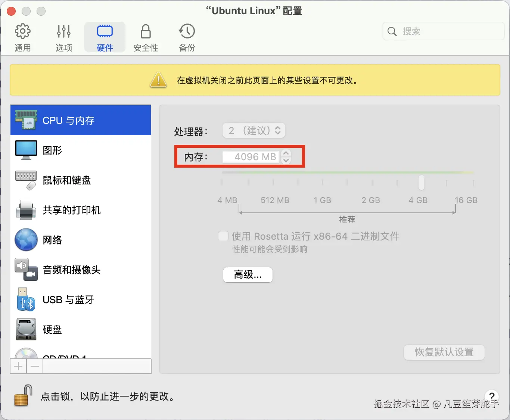Viewport: 510px width, 420px height.
Task: Select 音频和摄像头 in the sidebar
Action: (x=81, y=270)
